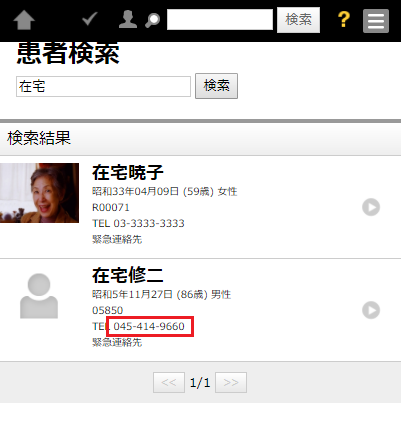The height and width of the screenshot is (426, 401).
Task: Click phone number 03-3333-3333
Action: click(x=149, y=223)
